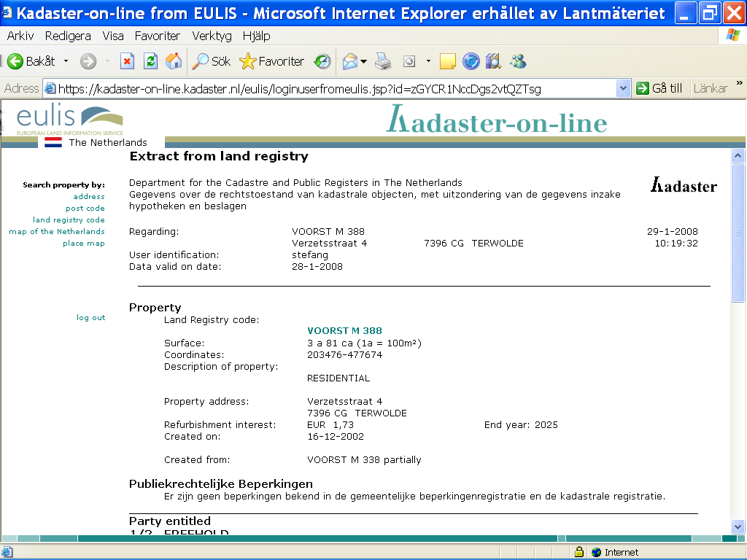Click into the address bar URL field

[x=336, y=88]
